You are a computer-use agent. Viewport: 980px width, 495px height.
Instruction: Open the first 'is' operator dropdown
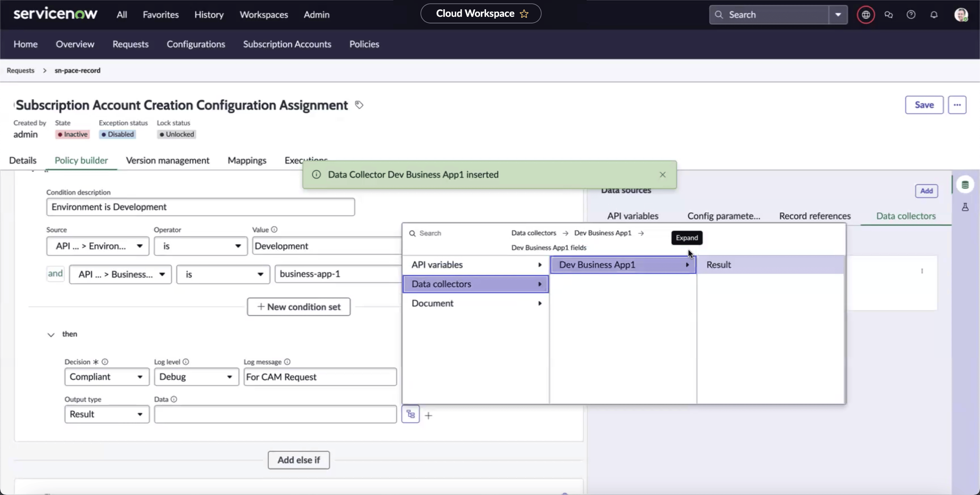200,246
